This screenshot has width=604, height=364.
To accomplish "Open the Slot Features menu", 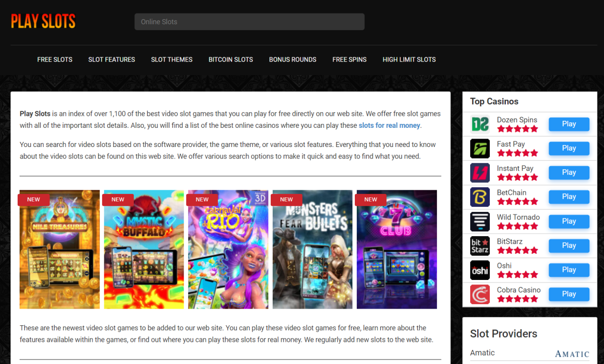I will tap(112, 59).
